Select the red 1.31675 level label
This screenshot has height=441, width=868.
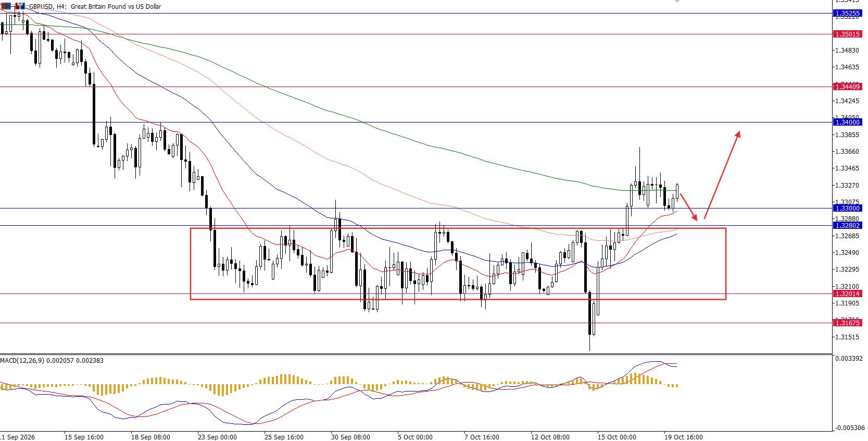847,323
